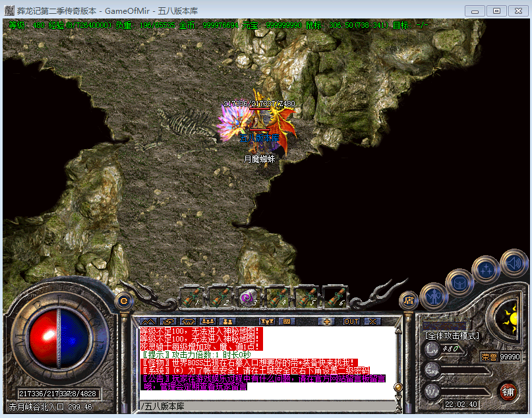The width and height of the screenshot is (532, 418).
Task: Click the 〖怪物〗世界BOSS chat message
Action: pos(249,363)
